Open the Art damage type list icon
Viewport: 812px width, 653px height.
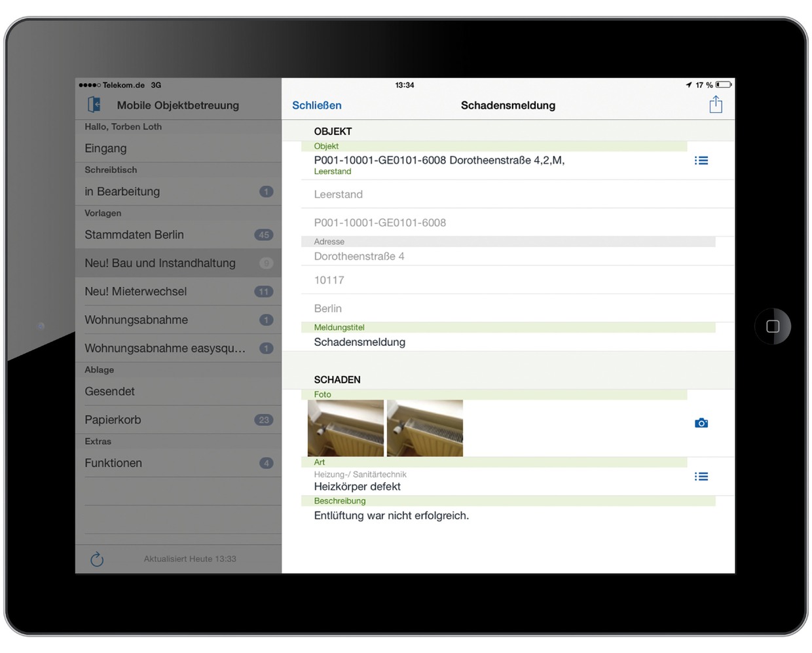point(701,477)
